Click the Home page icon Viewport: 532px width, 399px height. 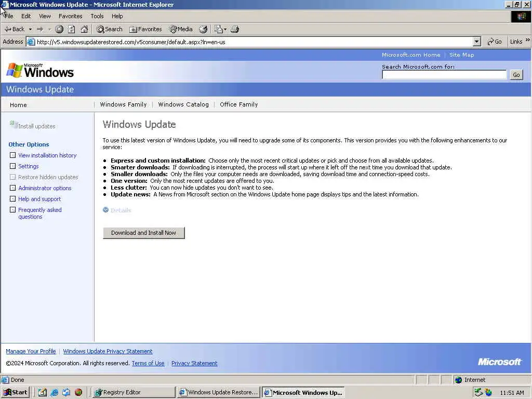tap(84, 29)
